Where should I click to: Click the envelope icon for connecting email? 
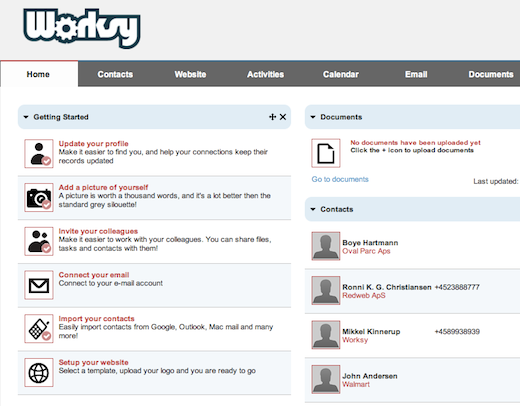point(39,285)
